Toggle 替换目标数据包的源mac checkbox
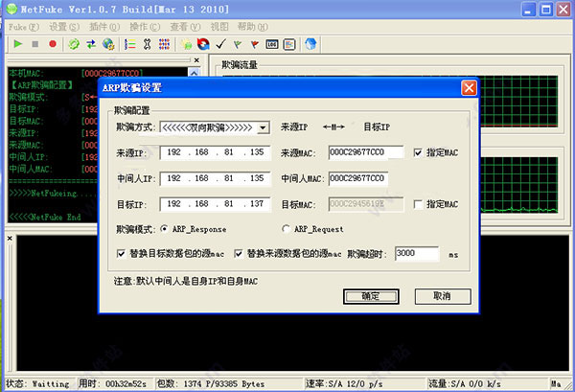The width and height of the screenshot is (575, 392). [121, 254]
